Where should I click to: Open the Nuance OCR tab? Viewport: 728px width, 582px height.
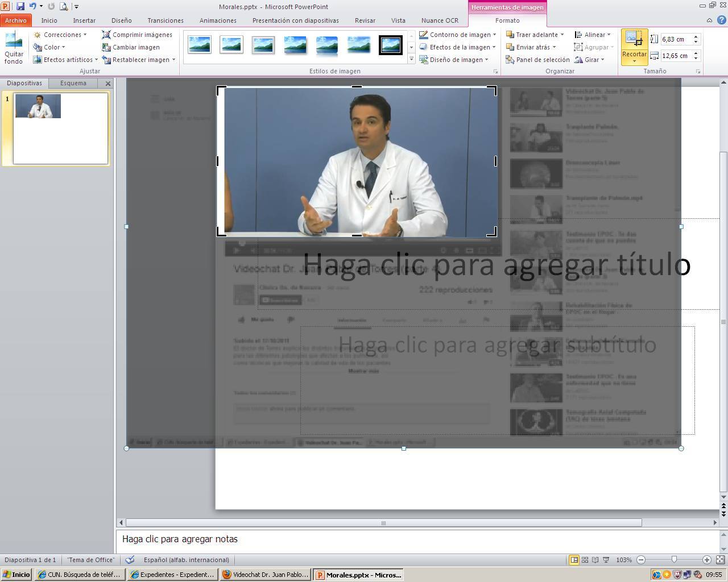[440, 20]
